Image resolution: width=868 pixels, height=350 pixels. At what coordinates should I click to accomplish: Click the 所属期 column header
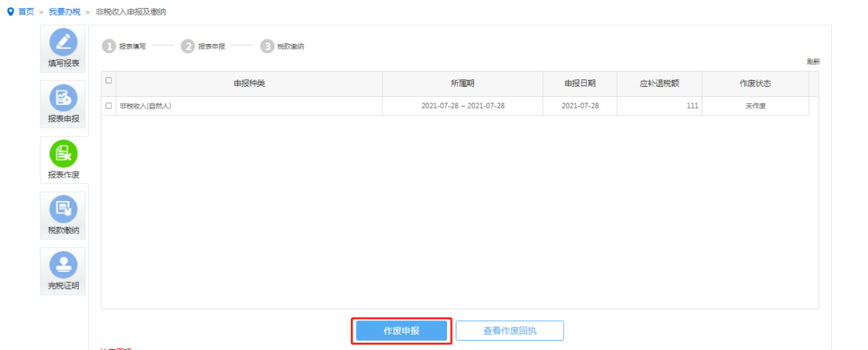(462, 84)
